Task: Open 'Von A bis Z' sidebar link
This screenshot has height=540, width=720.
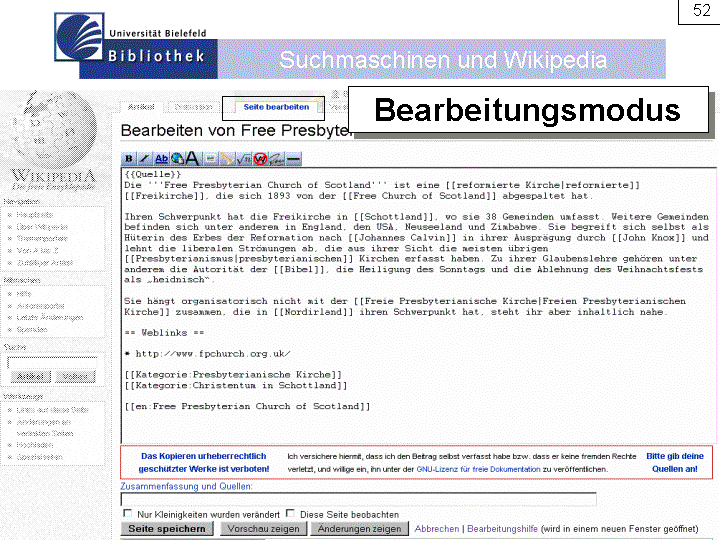Action: (x=37, y=251)
